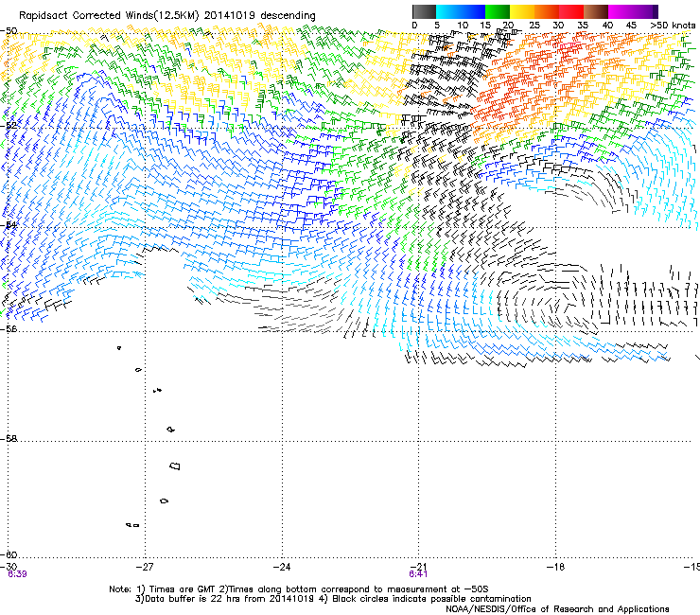
Task: Click the -27 longitude axis label
Action: [145, 567]
